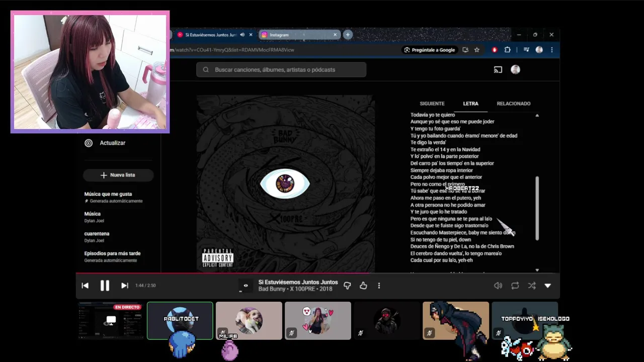The height and width of the screenshot is (362, 644).
Task: Click the song progress bar
Action: click(x=317, y=274)
